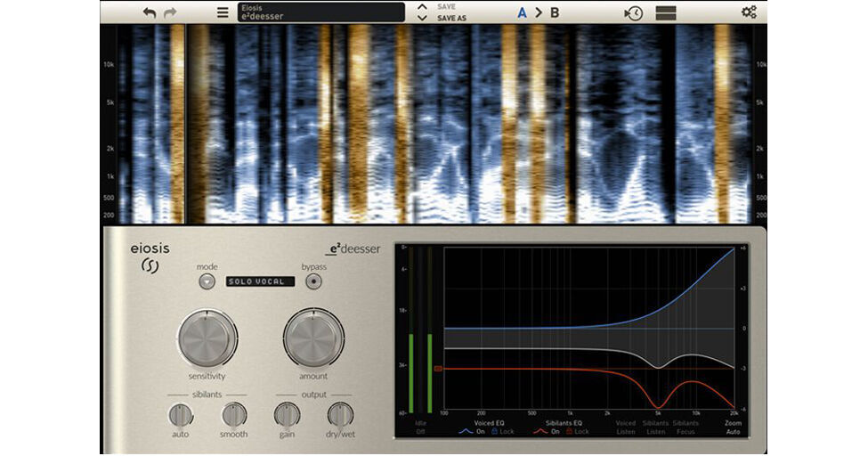This screenshot has width=868, height=456.
Task: Click the dry/wet knob
Action: 340,415
